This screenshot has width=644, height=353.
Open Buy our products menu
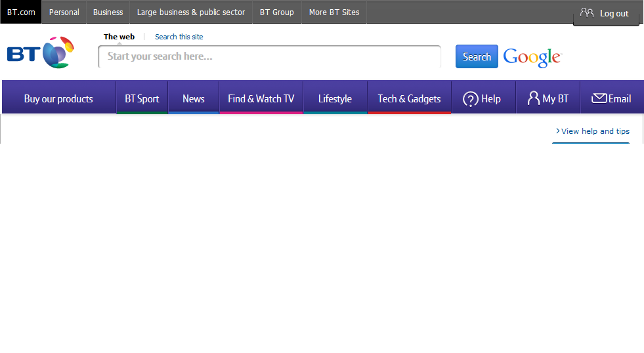58,98
